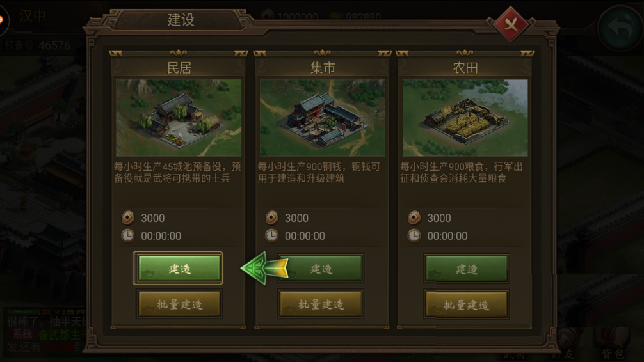Click clock timer icon under 农田

click(x=414, y=235)
